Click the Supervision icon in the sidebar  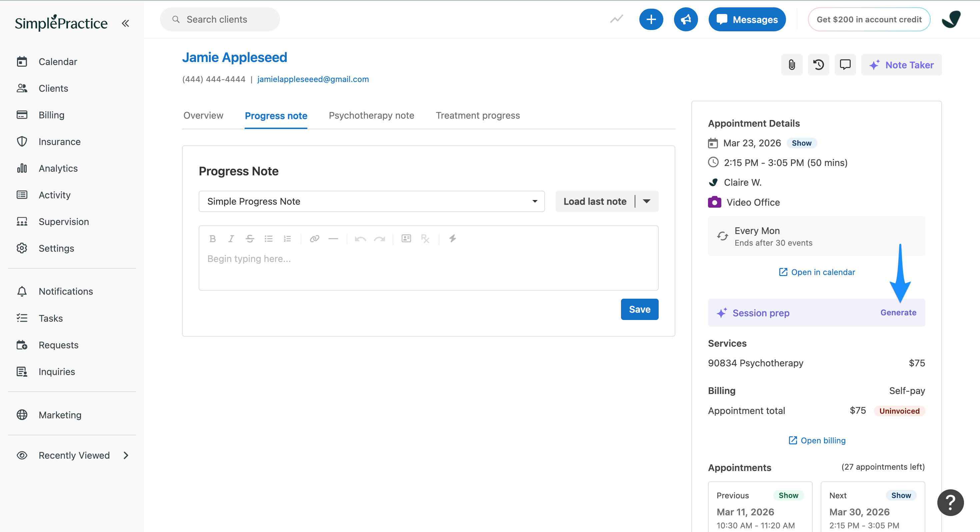[x=22, y=221]
